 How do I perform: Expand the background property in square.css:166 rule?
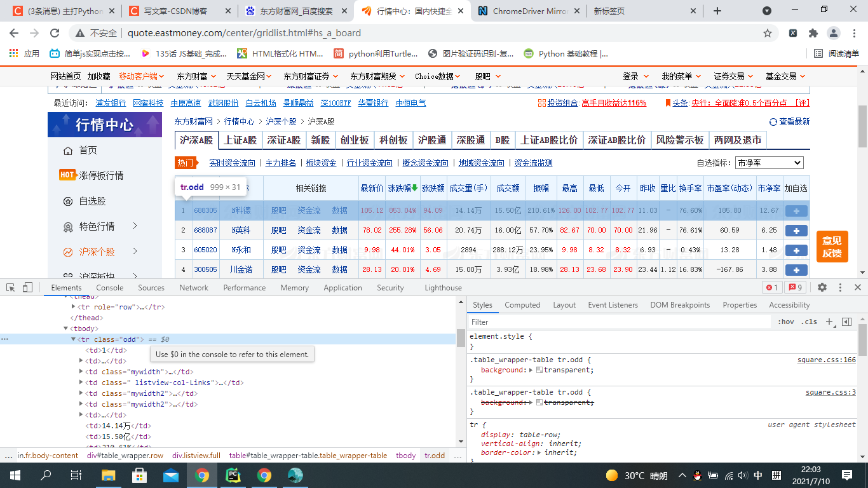click(531, 370)
